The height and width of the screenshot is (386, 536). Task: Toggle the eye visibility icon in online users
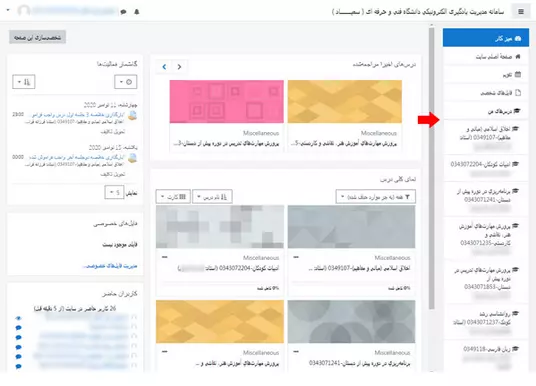[x=18, y=318]
